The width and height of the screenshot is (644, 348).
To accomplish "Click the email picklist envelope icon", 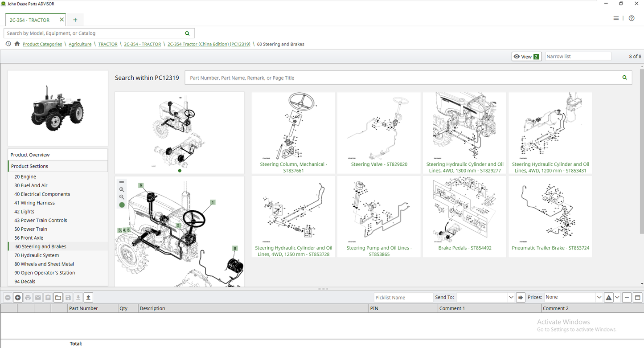I will (38, 297).
